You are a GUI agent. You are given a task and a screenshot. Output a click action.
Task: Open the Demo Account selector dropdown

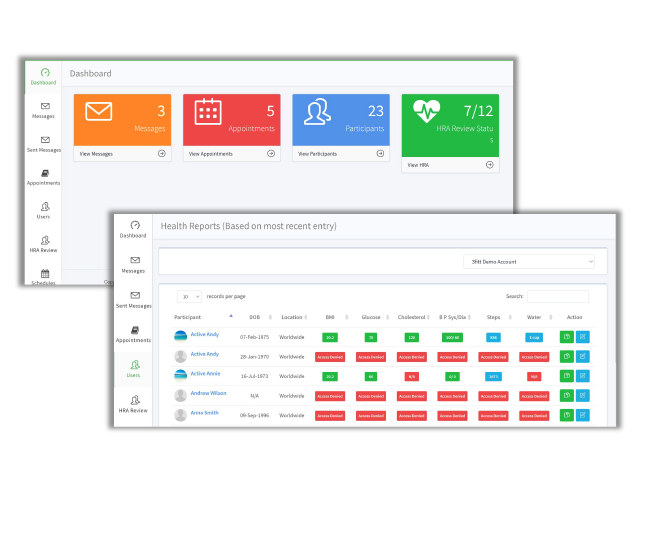tap(529, 262)
